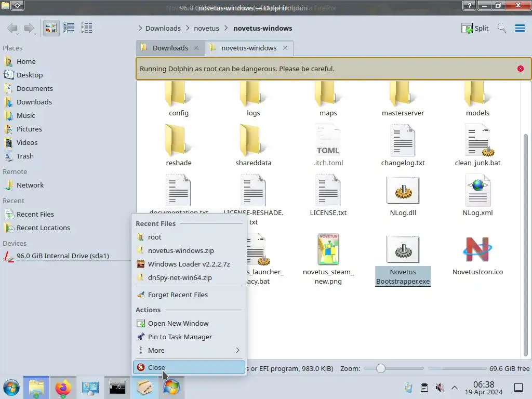Open novetus-windows.zip from recent files

pyautogui.click(x=189, y=251)
